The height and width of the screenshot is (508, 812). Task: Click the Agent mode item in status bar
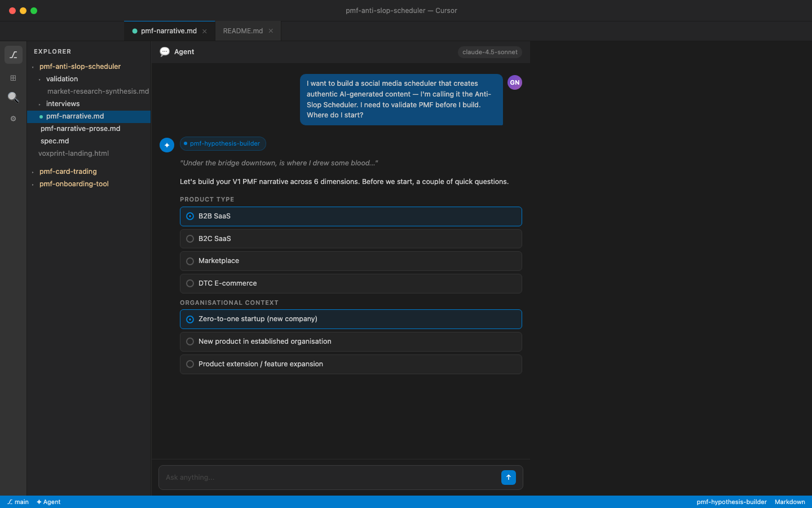(48, 502)
